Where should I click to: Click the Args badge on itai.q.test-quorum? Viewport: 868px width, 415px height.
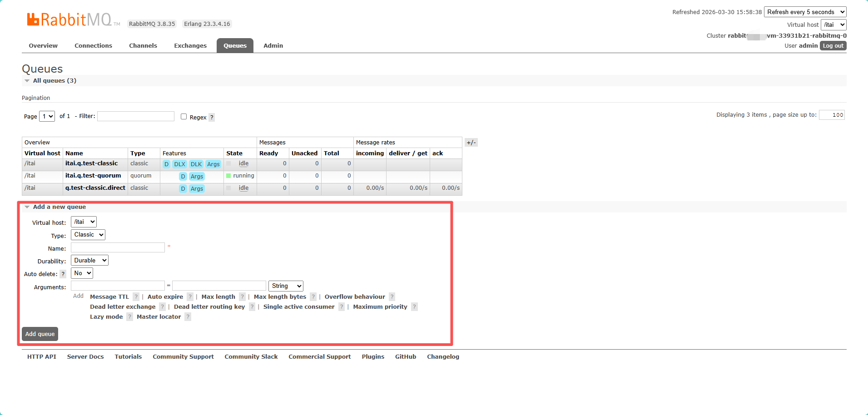pos(197,177)
